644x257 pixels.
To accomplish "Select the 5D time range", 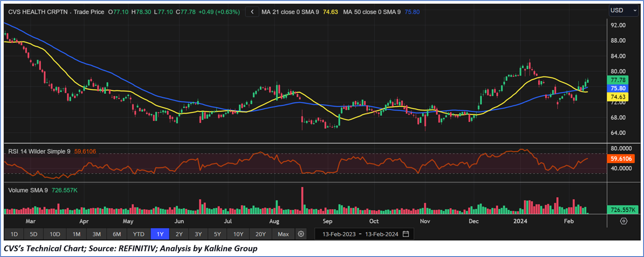I will click(34, 234).
